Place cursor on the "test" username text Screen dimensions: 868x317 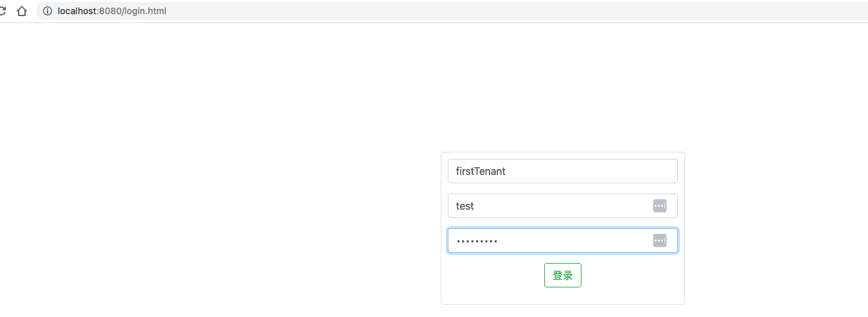coord(465,206)
